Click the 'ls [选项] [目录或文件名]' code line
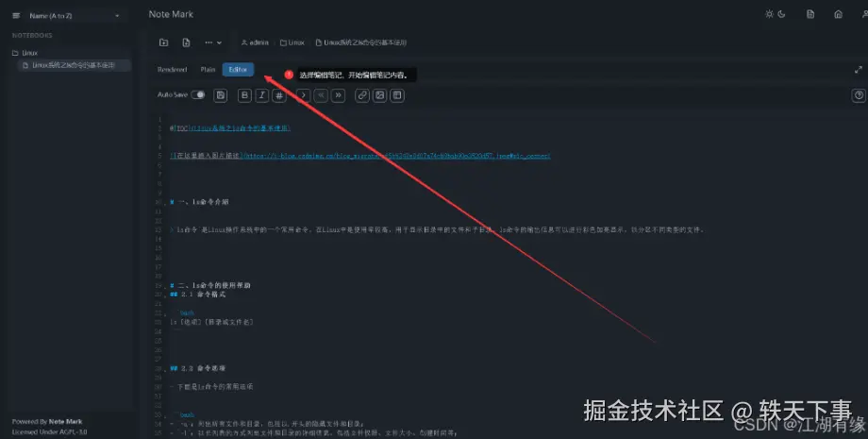This screenshot has height=439, width=868. pos(211,322)
